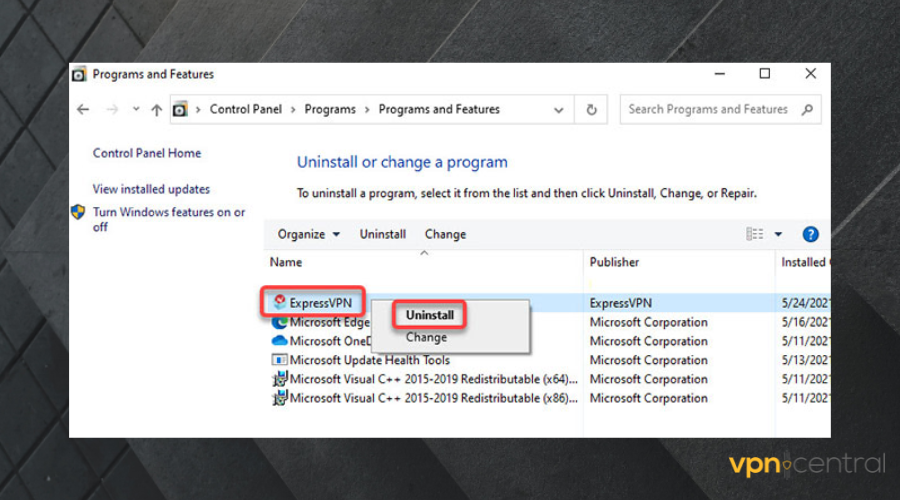Click the ExpressVPN program icon

pyautogui.click(x=280, y=302)
